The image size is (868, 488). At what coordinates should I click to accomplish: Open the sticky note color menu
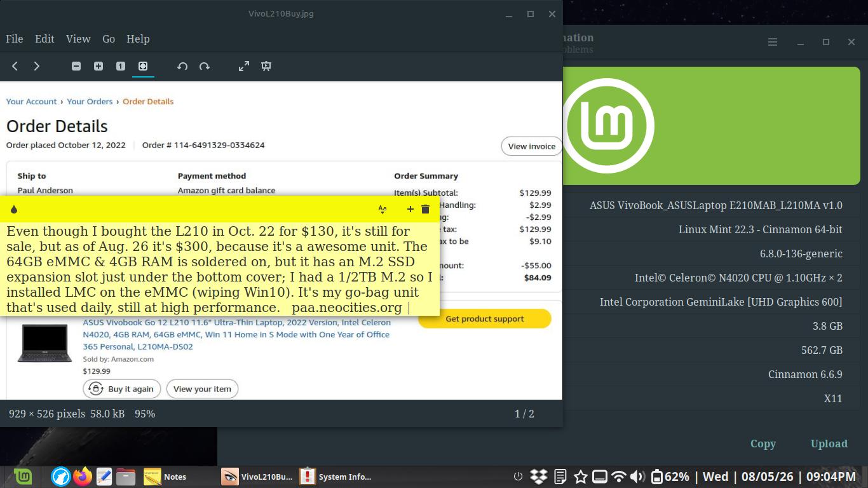tap(14, 209)
